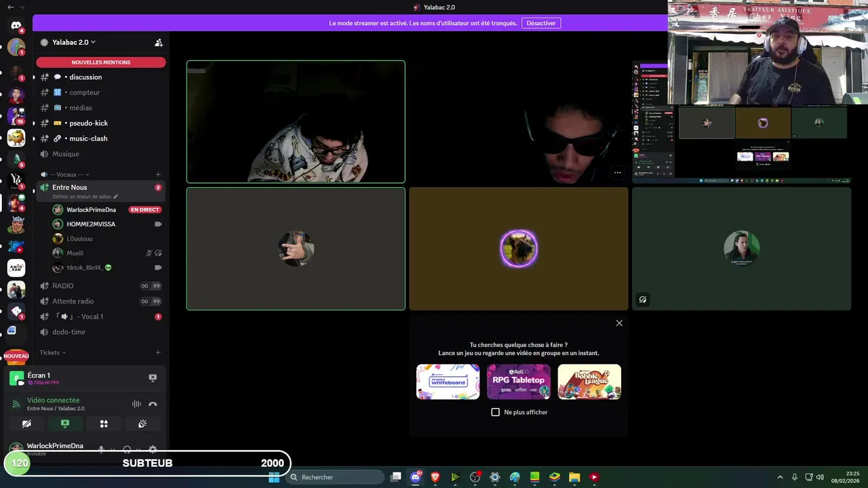Viewport: 868px width, 488px height.
Task: Join the Attente radio voice channel
Action: pyautogui.click(x=101, y=301)
